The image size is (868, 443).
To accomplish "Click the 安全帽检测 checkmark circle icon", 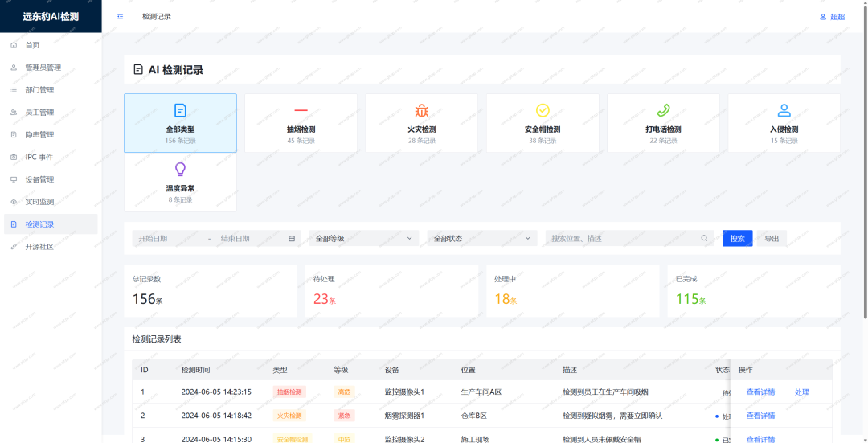I will tap(542, 110).
